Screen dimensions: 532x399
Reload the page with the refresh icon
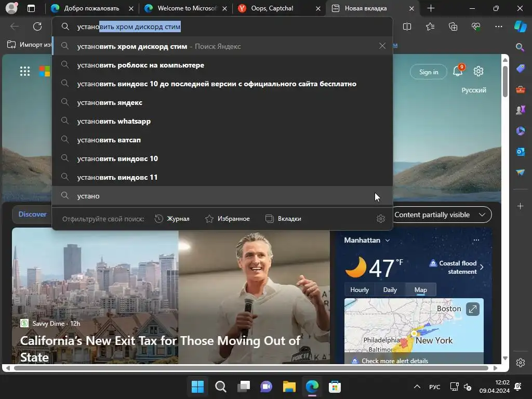37,26
